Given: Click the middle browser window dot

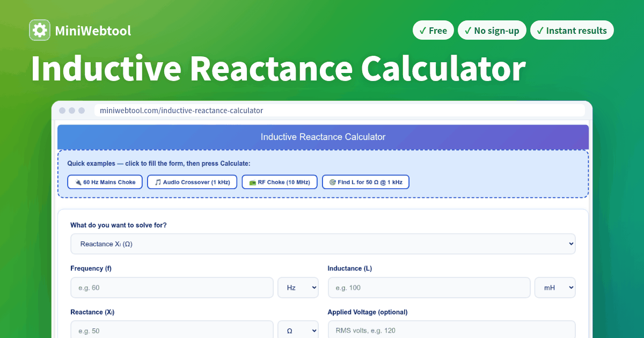Looking at the screenshot, I should click(72, 111).
